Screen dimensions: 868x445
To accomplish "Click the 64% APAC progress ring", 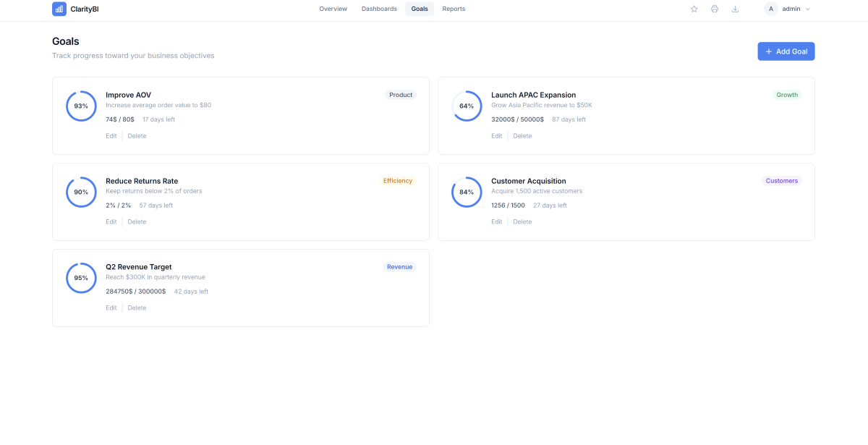I will (467, 106).
